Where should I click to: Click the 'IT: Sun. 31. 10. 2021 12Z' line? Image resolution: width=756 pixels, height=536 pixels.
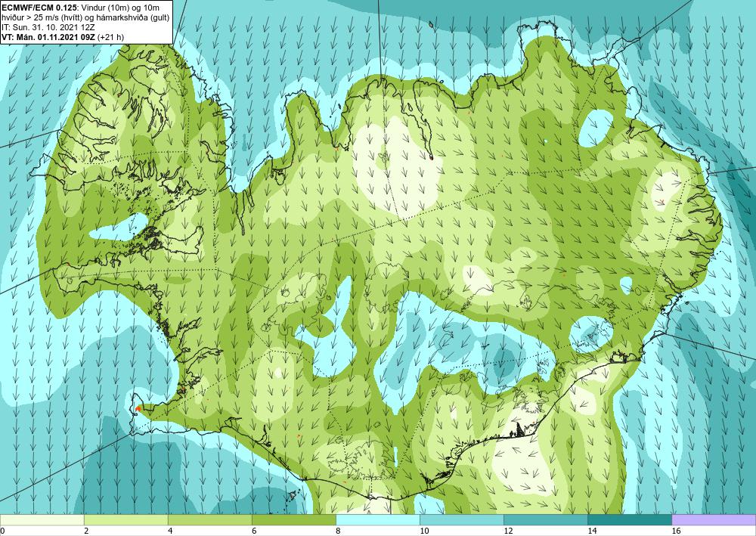point(47,26)
